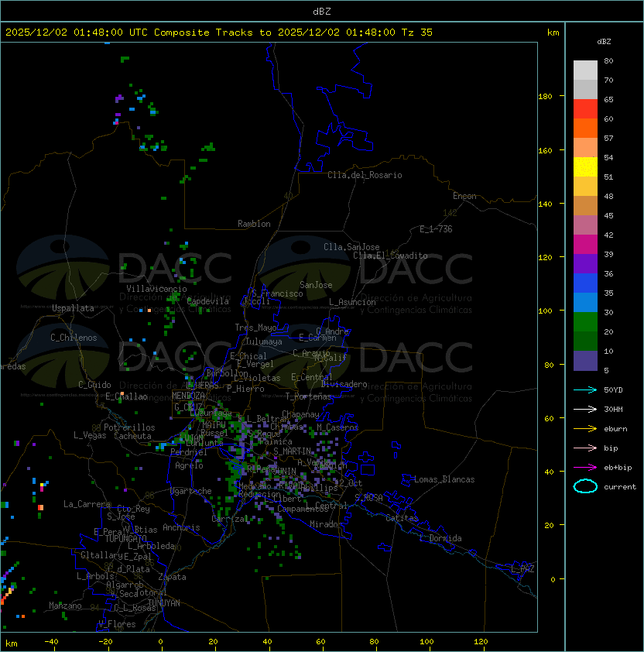Screen dimensions: 644x652
Task: Click the 'eburn' legend label
Action: click(x=615, y=429)
